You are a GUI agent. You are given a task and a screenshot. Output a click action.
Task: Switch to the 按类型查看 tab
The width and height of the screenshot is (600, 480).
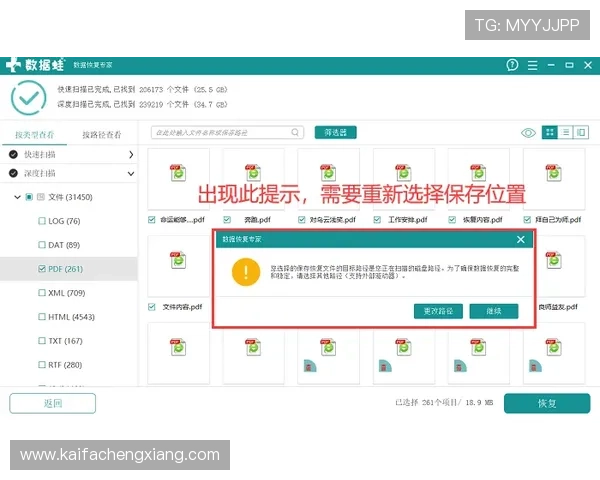click(x=34, y=135)
